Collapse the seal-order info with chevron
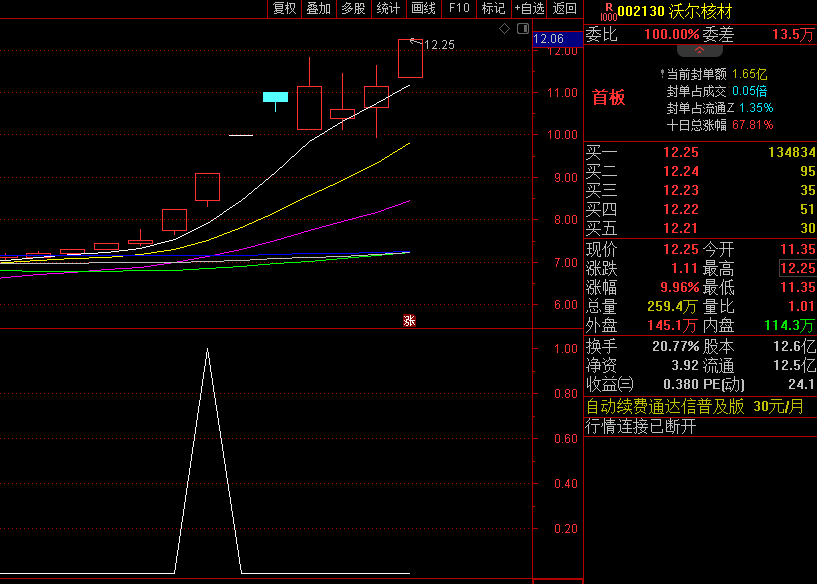 coord(700,51)
